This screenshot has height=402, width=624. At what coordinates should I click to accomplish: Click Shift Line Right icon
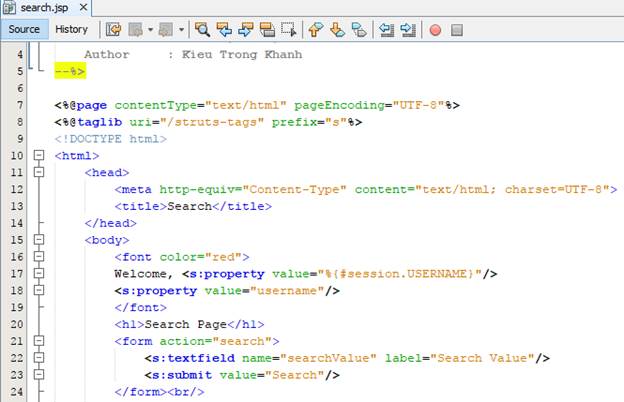(x=408, y=30)
